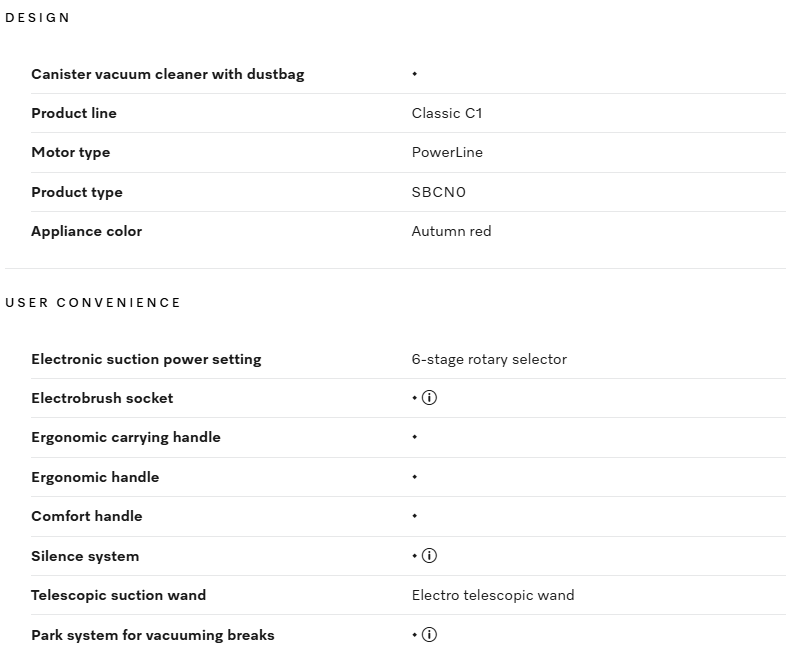This screenshot has height=663, width=786.
Task: Click the Park system for vacuuming breaks label
Action: tap(153, 635)
